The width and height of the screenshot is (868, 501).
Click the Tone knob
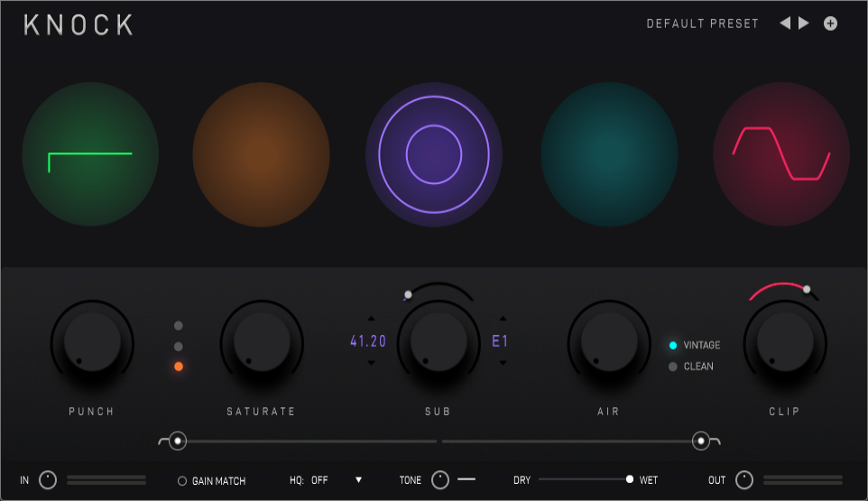439,479
